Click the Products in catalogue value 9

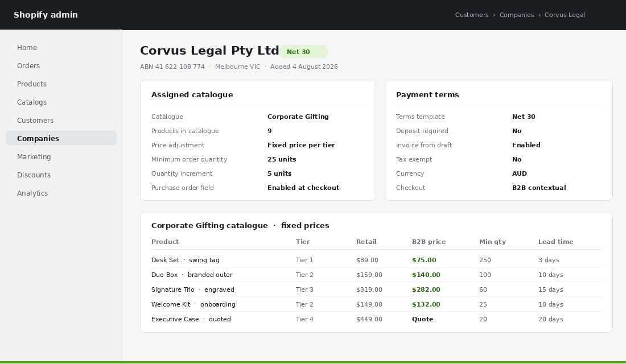(x=270, y=131)
